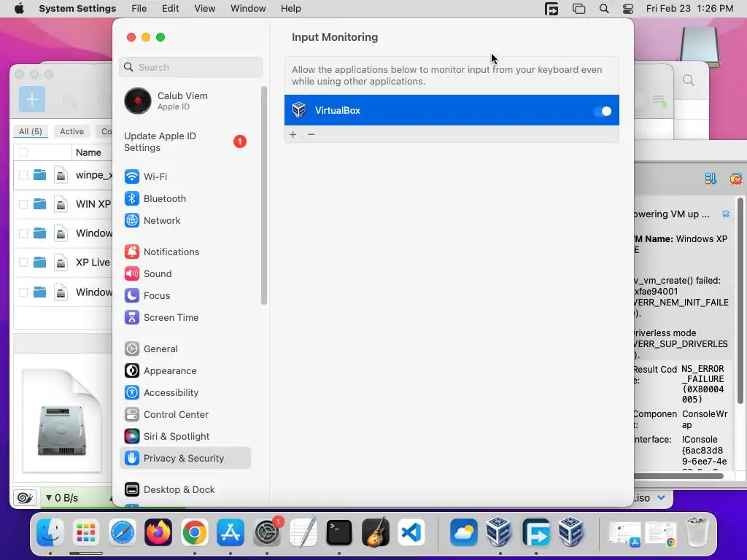Add an application with the plus button
The image size is (747, 560).
coord(293,135)
